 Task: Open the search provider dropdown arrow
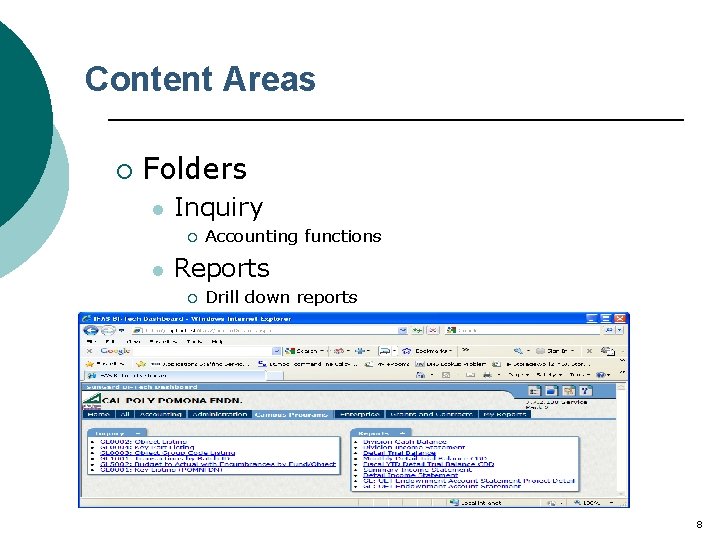[620, 330]
